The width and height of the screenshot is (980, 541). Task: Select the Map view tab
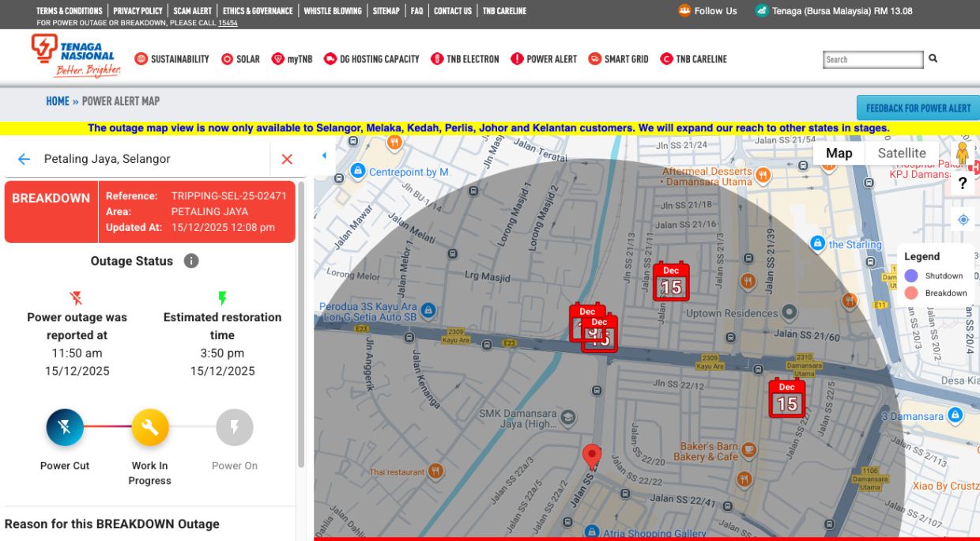point(839,153)
